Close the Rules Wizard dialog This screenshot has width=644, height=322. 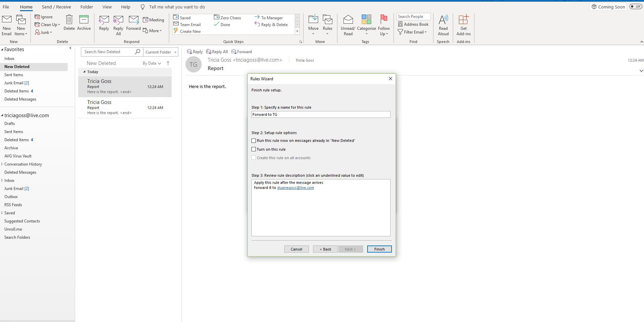pos(390,79)
